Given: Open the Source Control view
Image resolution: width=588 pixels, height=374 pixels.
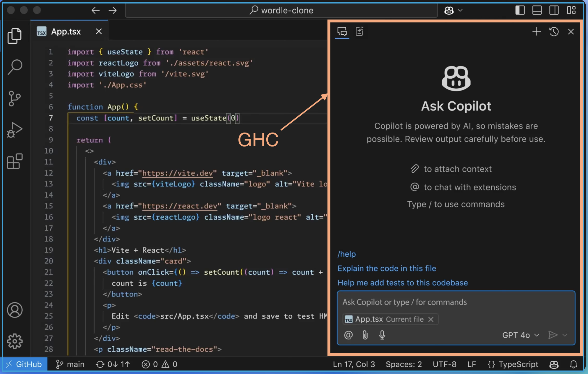Looking at the screenshot, I should (15, 98).
